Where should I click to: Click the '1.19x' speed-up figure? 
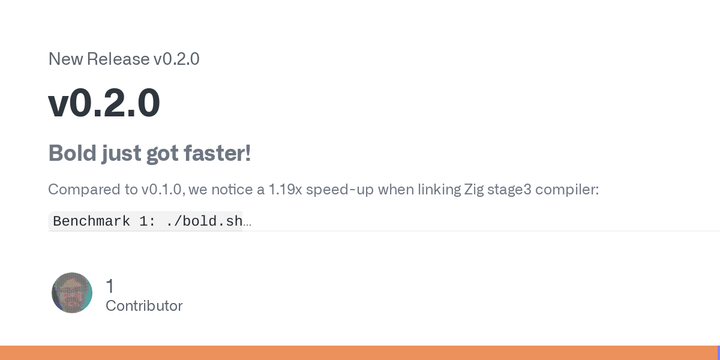[x=285, y=189]
